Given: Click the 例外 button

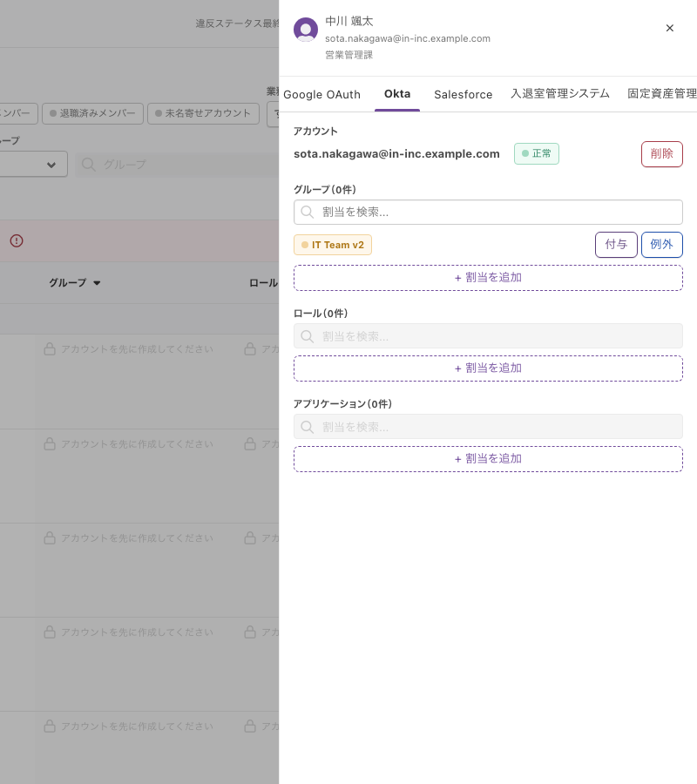Looking at the screenshot, I should [x=661, y=245].
